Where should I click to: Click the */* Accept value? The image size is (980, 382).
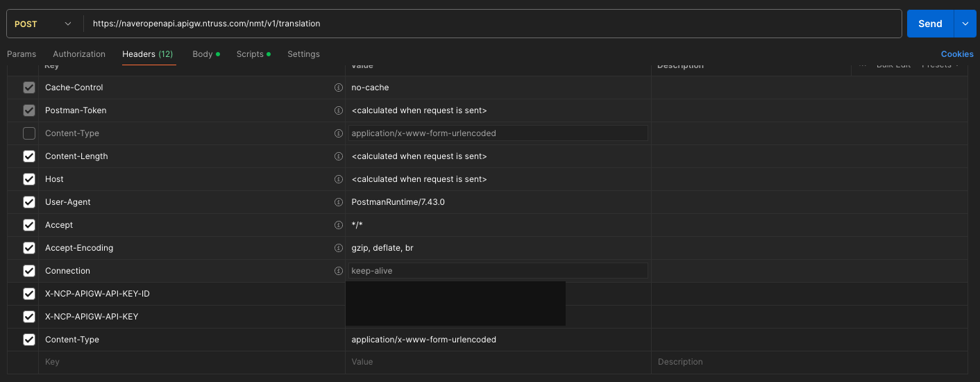357,225
